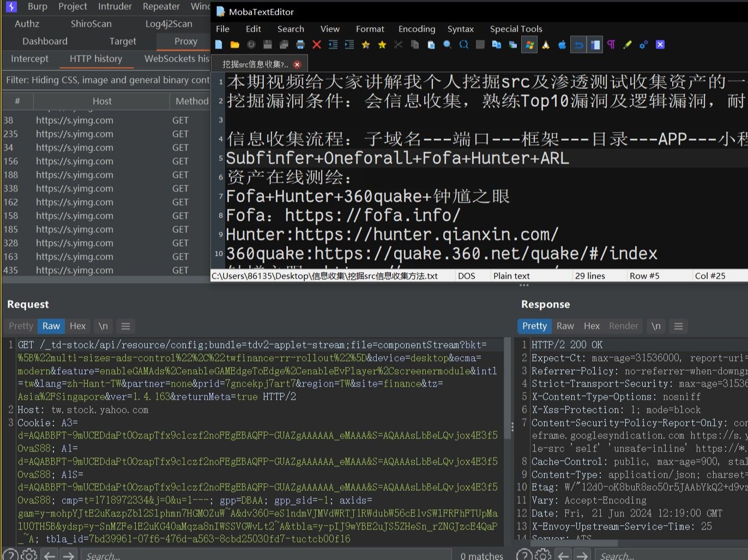
Task: Open Intruder menu in Burp Suite
Action: [x=115, y=7]
